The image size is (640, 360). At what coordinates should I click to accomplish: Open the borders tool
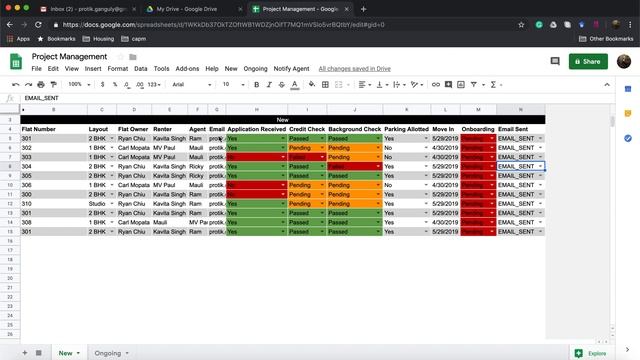[325, 84]
